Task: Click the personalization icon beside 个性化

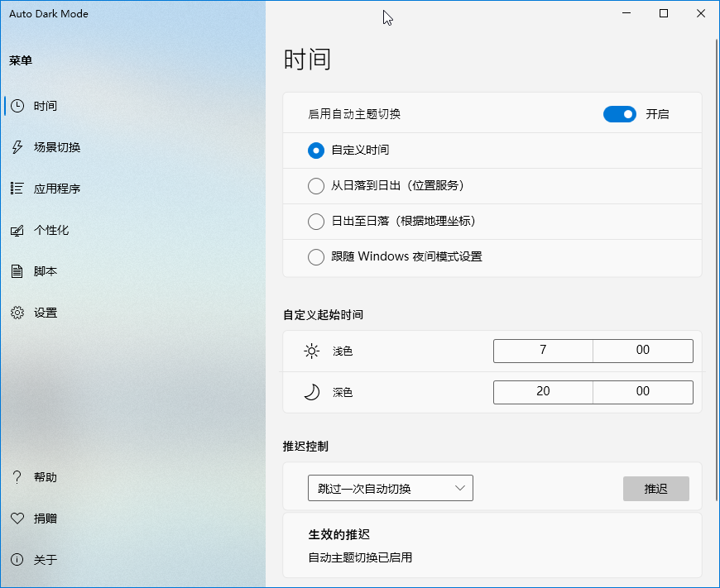Action: [x=17, y=231]
